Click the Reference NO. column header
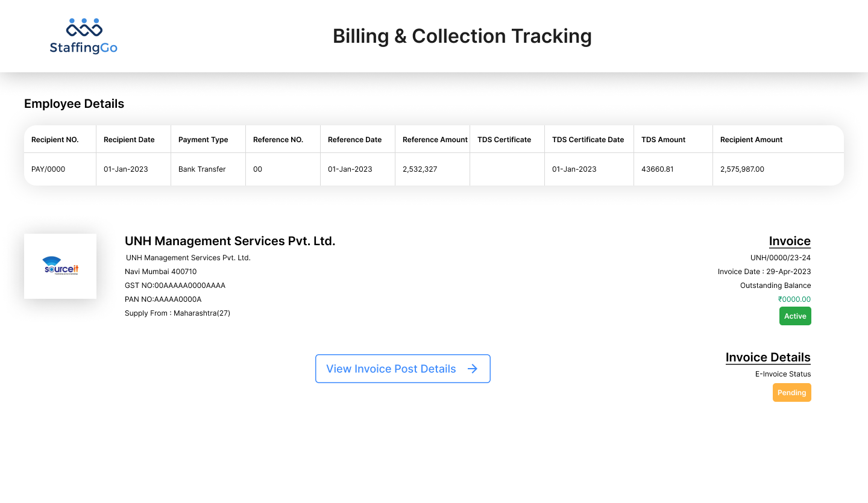This screenshot has width=868, height=503. tap(278, 140)
